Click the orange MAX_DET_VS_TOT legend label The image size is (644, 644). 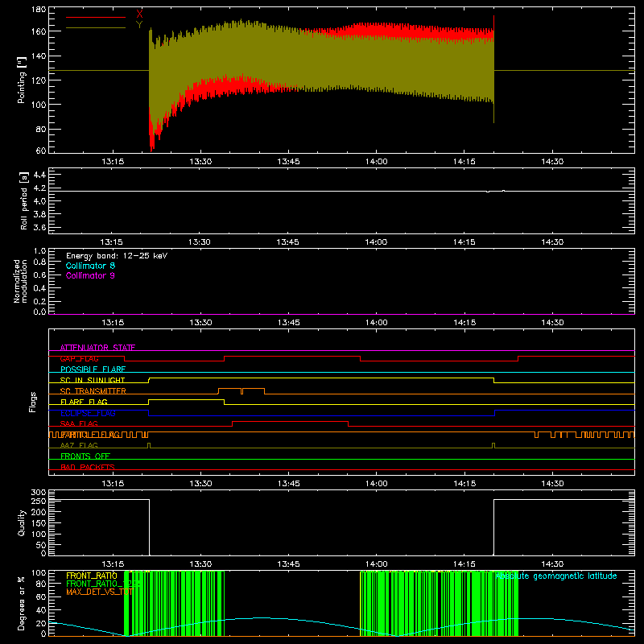tap(99, 592)
